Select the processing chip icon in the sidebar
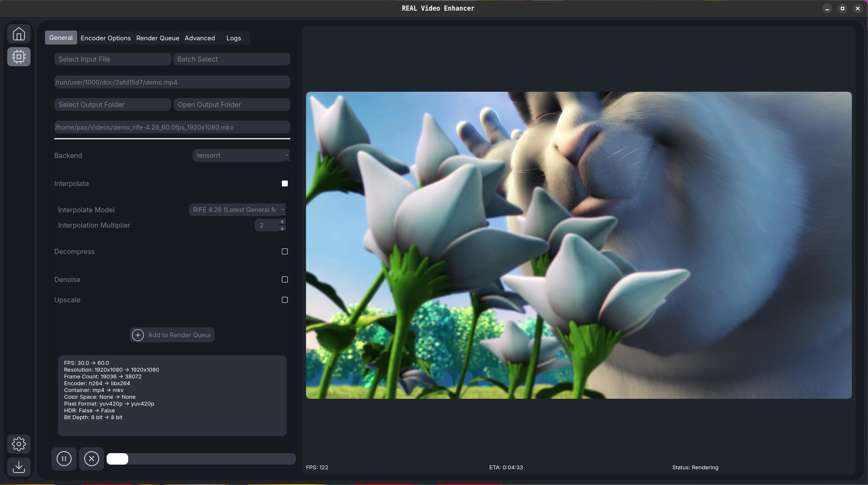868x485 pixels. click(x=19, y=56)
